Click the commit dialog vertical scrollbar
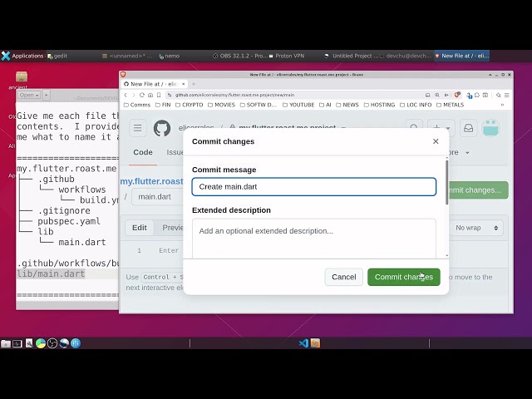Screen dimensions: 532x399 [447, 183]
